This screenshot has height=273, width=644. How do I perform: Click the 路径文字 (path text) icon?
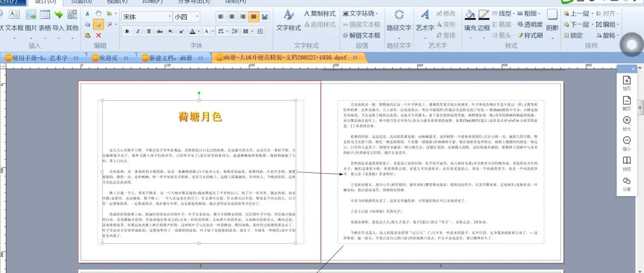[x=398, y=20]
